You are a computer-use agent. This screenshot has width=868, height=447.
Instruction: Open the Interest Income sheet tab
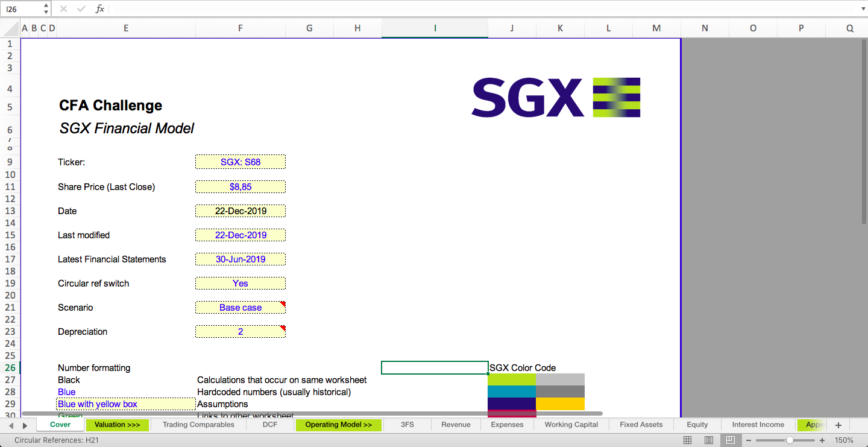[x=758, y=425]
